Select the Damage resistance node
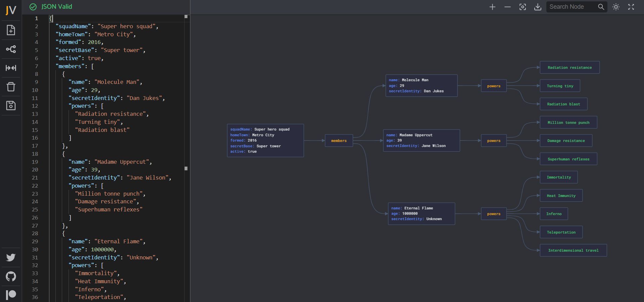 (x=566, y=141)
